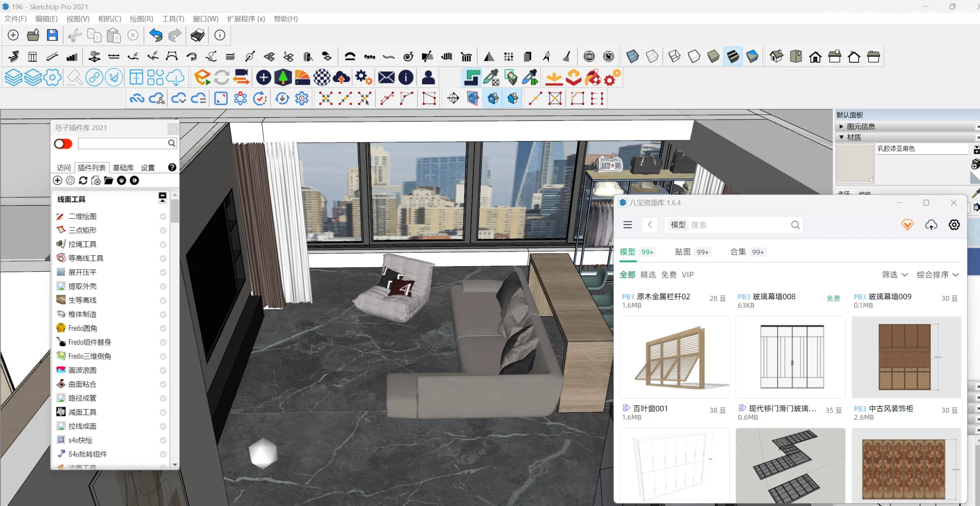
Task: Open the 综合排序 sort dropdown
Action: click(937, 275)
